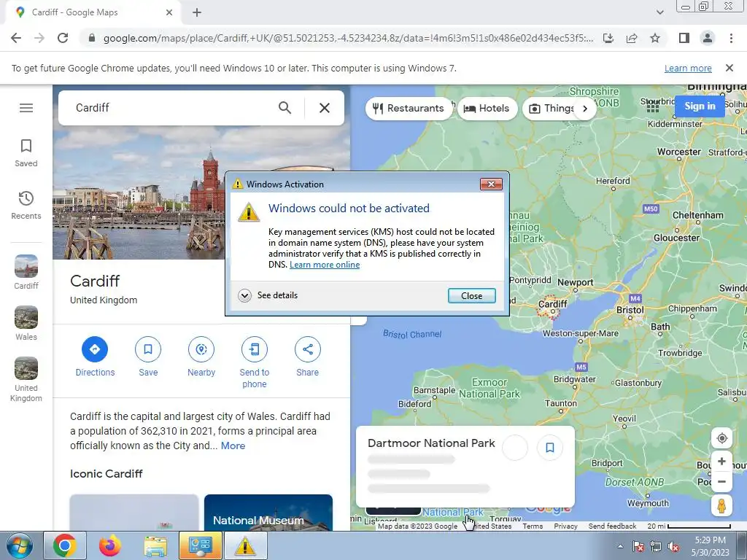Open Recents in the left sidebar
The height and width of the screenshot is (560, 747).
26,205
